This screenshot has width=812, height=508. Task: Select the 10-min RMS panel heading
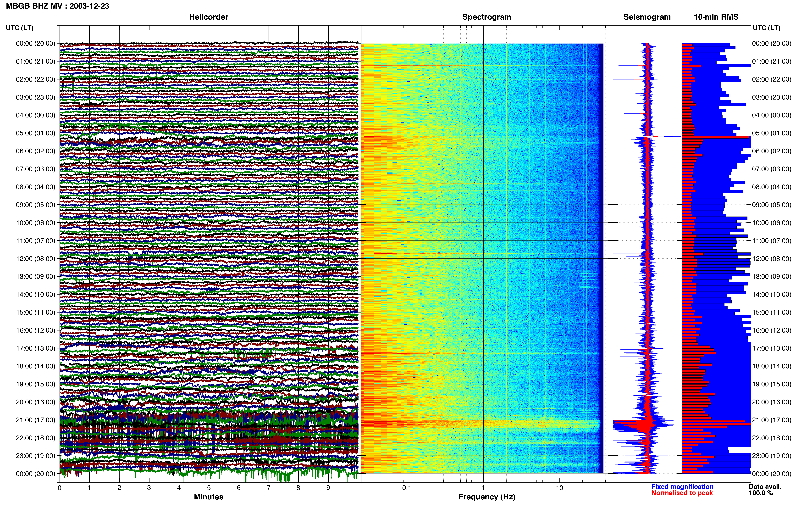(716, 17)
